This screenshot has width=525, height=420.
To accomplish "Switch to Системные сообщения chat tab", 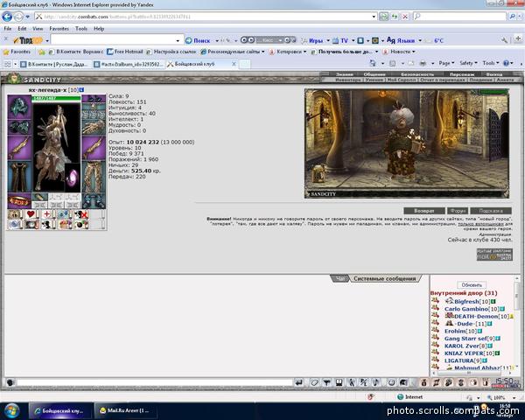I will 385,278.
